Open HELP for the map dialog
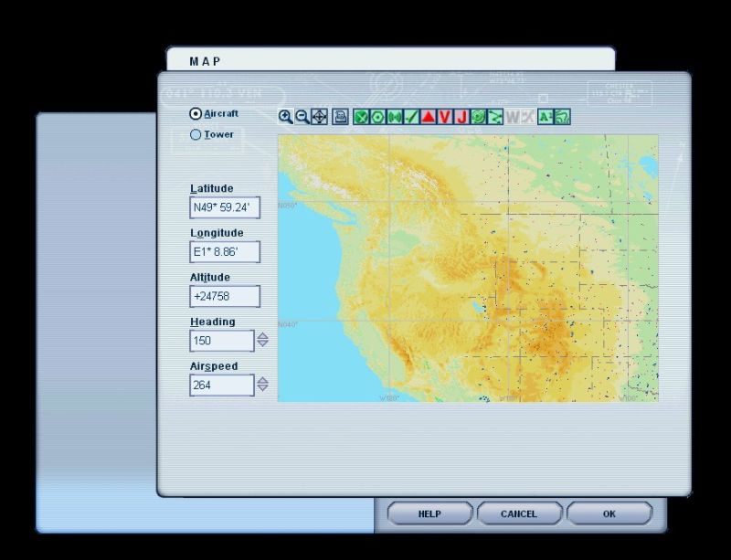Viewport: 731px width, 560px height. pyautogui.click(x=429, y=513)
